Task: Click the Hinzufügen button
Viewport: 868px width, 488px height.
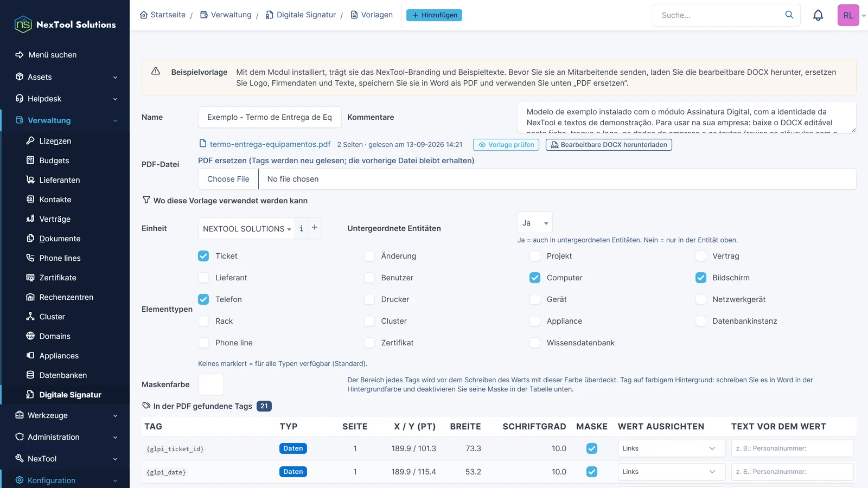Action: (x=434, y=15)
